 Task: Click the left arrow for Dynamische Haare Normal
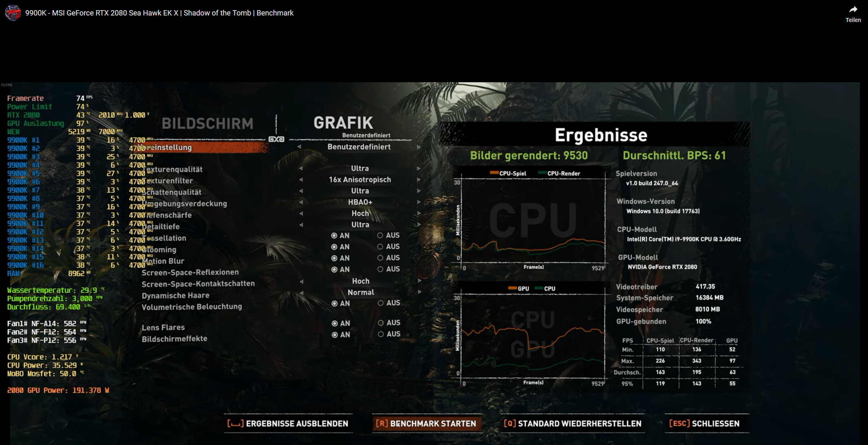301,292
